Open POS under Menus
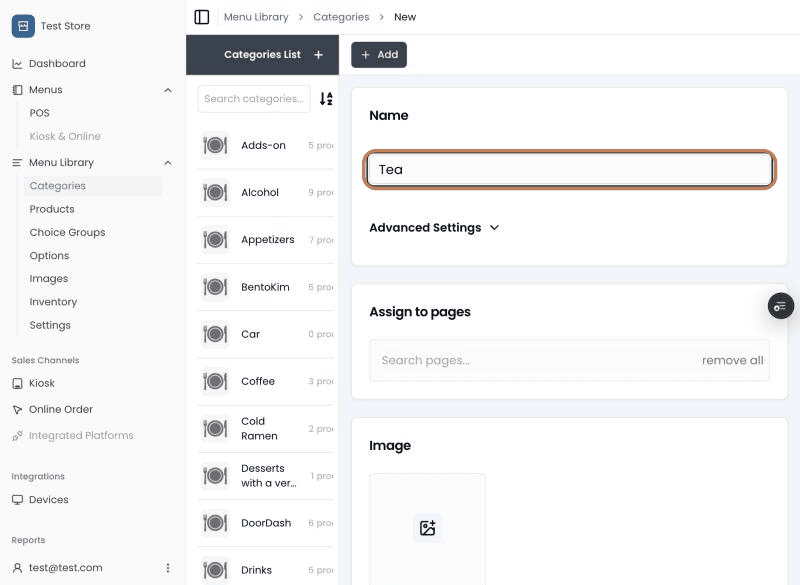 click(x=39, y=113)
